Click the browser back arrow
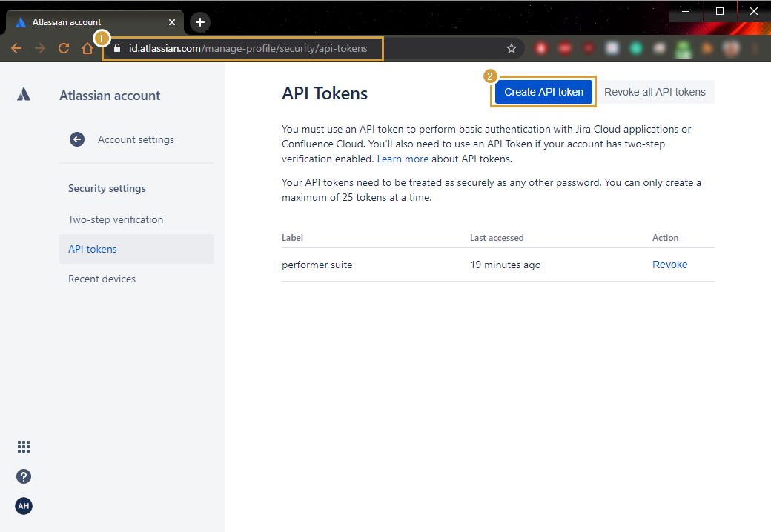 tap(16, 48)
